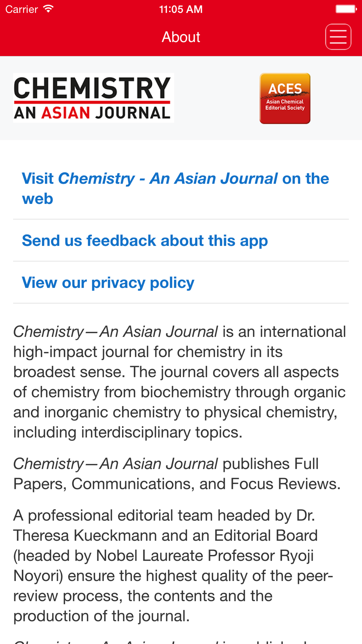Tap the Chemistry An Asian Journal logo
Image resolution: width=362 pixels, height=644 pixels.
tap(93, 98)
